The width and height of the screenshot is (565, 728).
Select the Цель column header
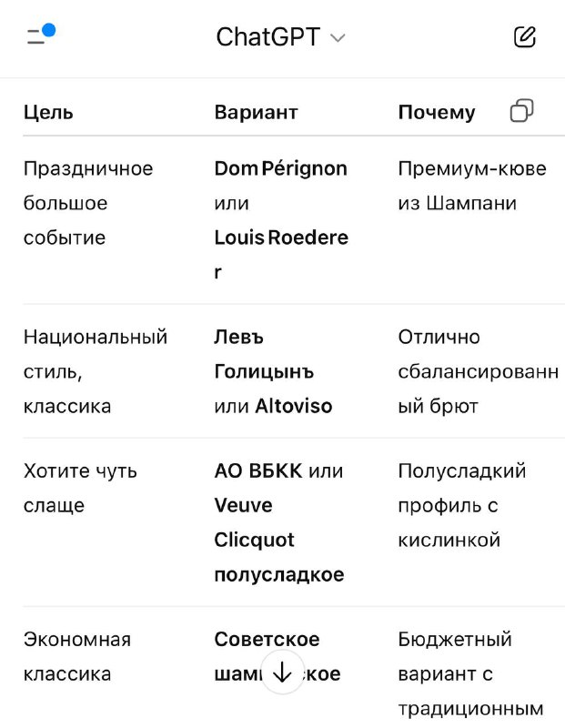pyautogui.click(x=48, y=112)
